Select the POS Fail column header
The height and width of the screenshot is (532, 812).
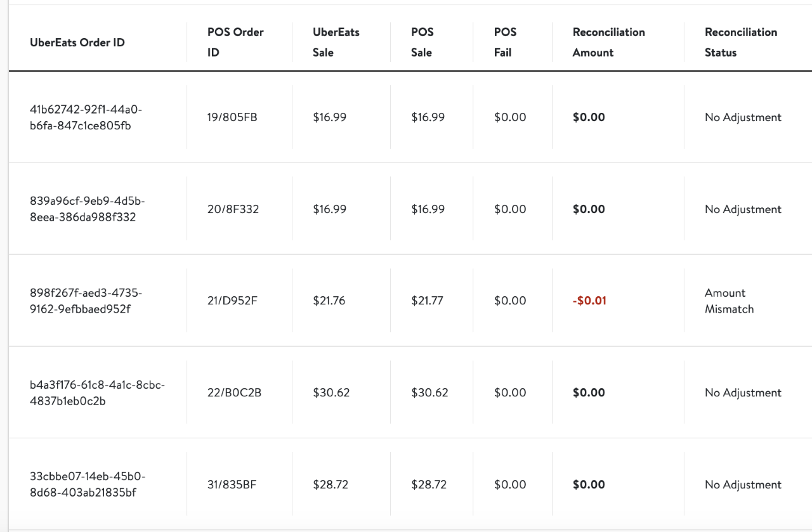point(505,42)
